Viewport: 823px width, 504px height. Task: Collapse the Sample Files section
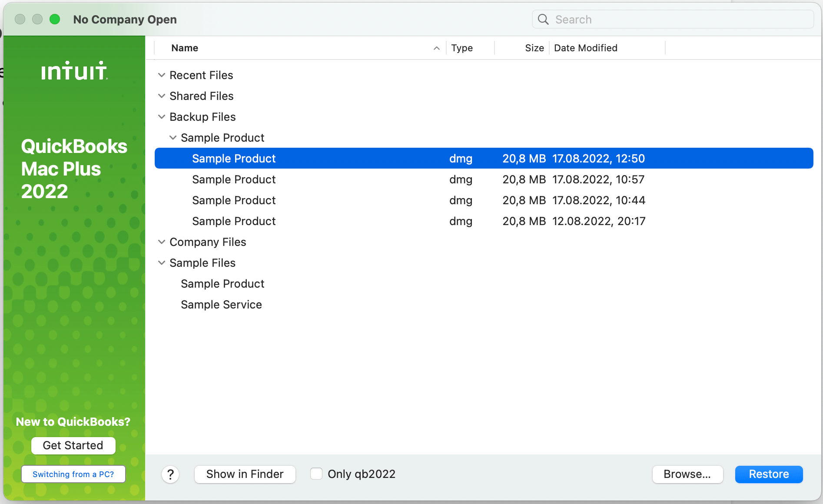[162, 262]
